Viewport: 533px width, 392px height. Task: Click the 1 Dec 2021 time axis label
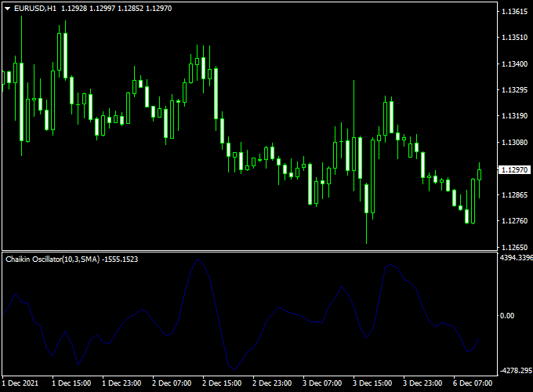[20, 383]
